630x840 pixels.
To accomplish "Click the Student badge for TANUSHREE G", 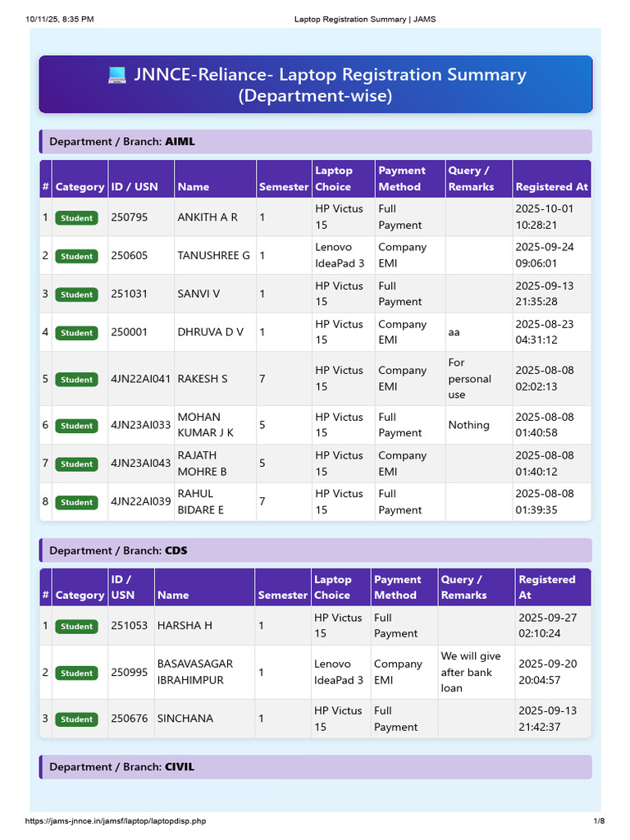I will coord(76,256).
